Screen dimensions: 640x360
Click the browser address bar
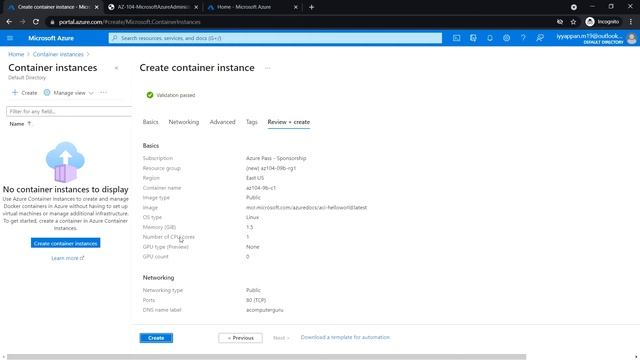coord(302,22)
